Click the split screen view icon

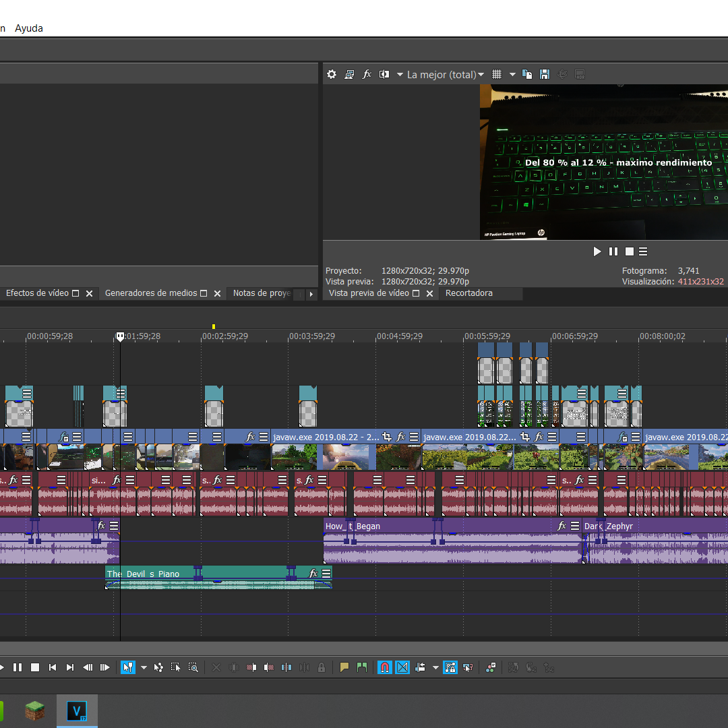(384, 75)
